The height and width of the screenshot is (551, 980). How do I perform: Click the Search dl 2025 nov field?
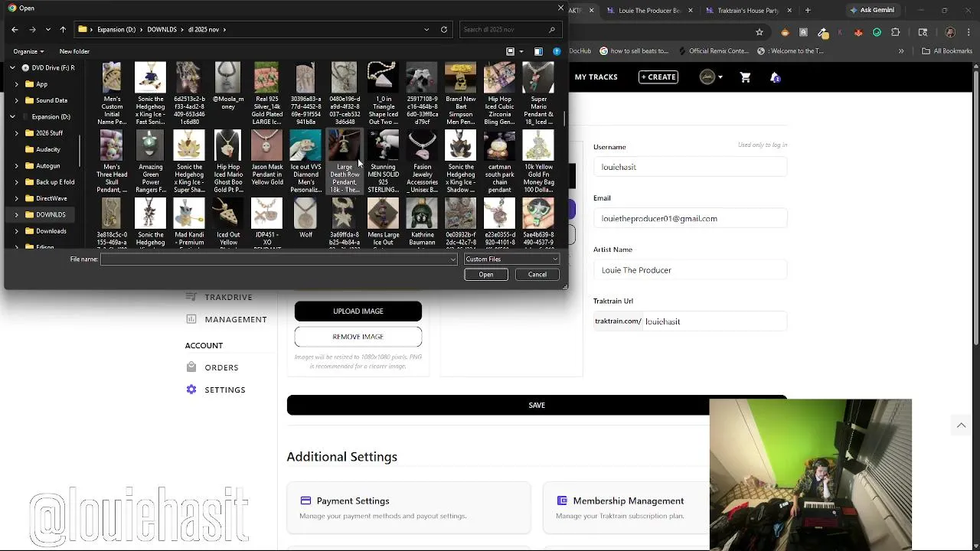[509, 29]
